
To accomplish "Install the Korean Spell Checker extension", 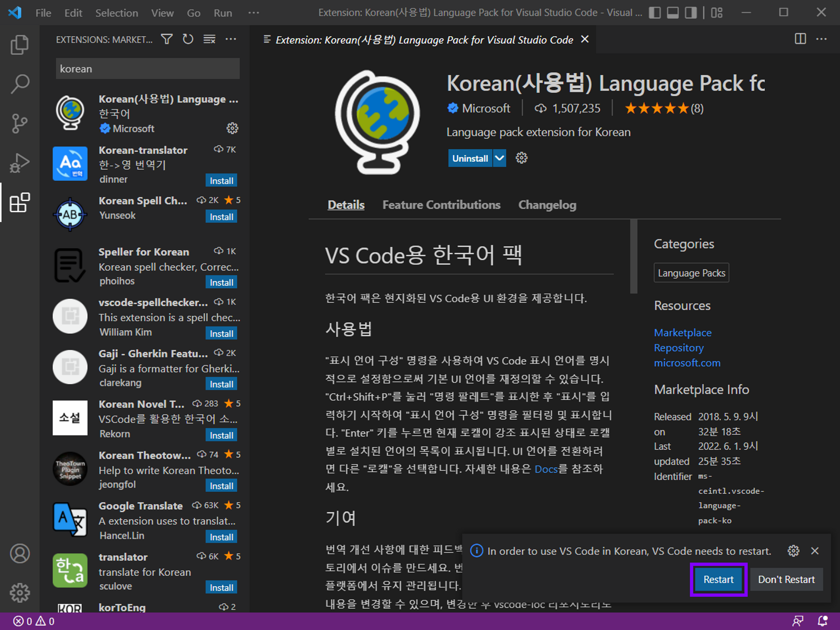I will (221, 217).
